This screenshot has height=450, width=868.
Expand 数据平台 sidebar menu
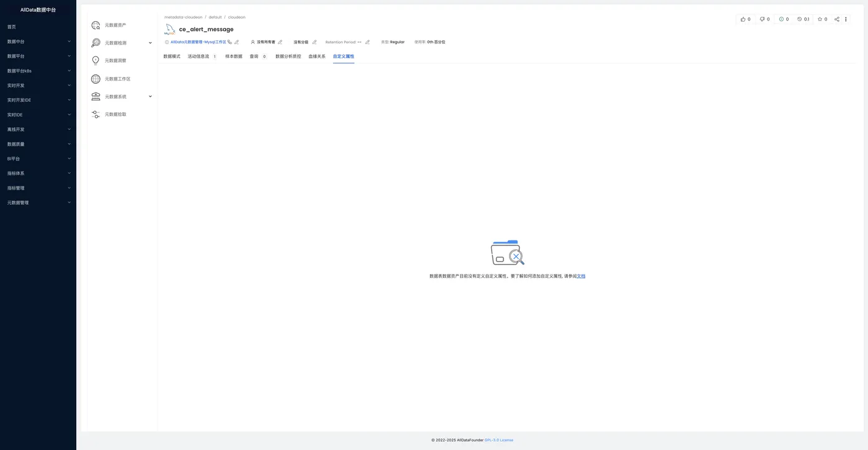pos(38,56)
